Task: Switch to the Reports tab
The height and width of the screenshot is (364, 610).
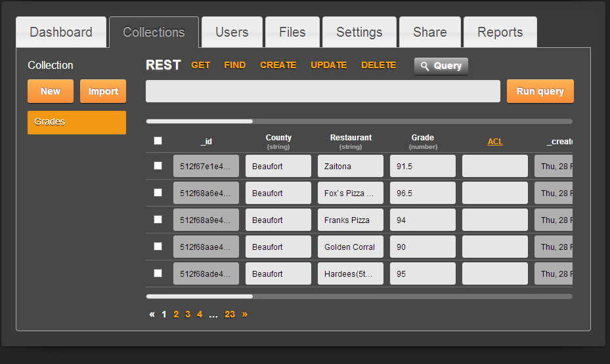Action: (500, 32)
